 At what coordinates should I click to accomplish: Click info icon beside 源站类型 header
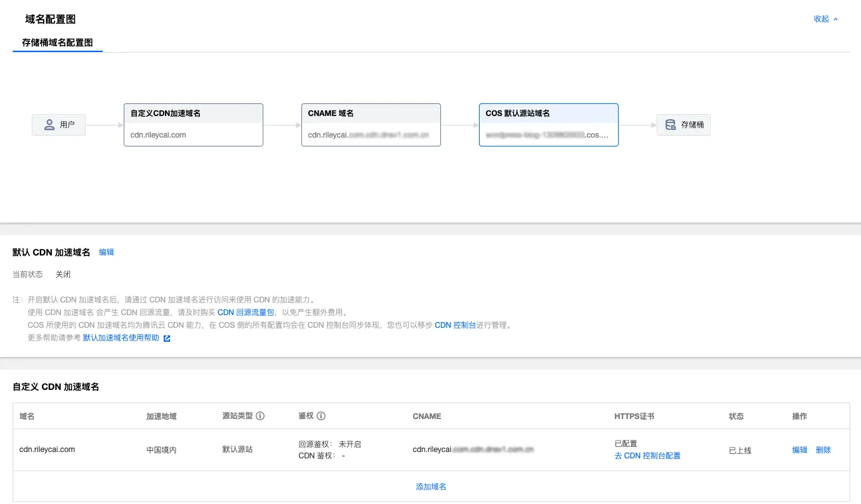(260, 417)
